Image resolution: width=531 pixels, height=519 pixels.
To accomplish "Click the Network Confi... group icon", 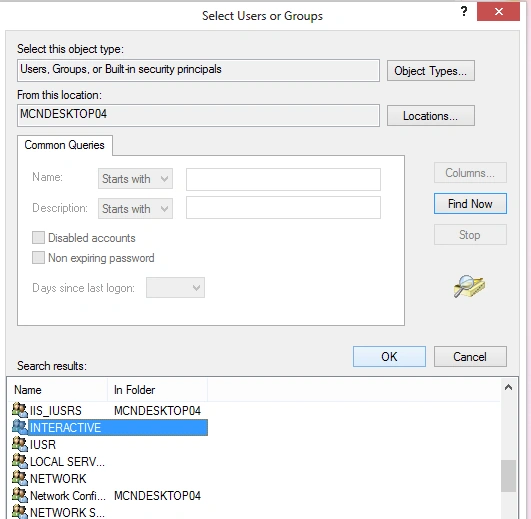I will point(20,495).
